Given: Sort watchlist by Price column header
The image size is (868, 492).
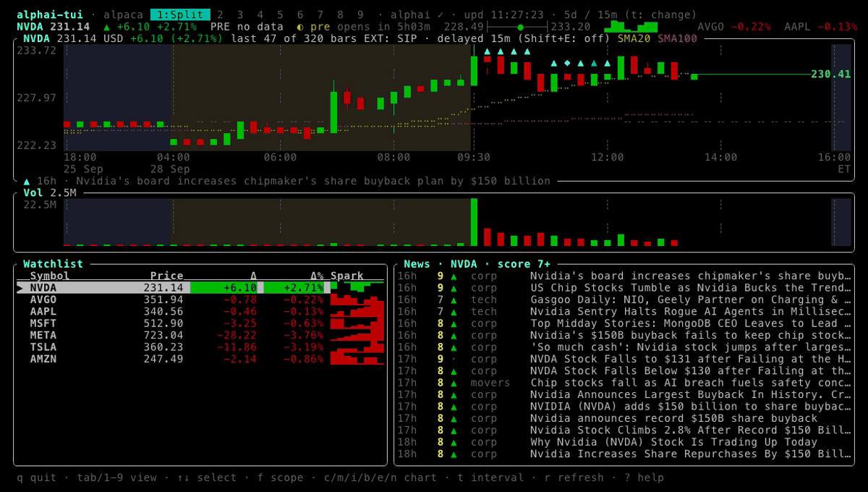Looking at the screenshot, I should pos(167,276).
